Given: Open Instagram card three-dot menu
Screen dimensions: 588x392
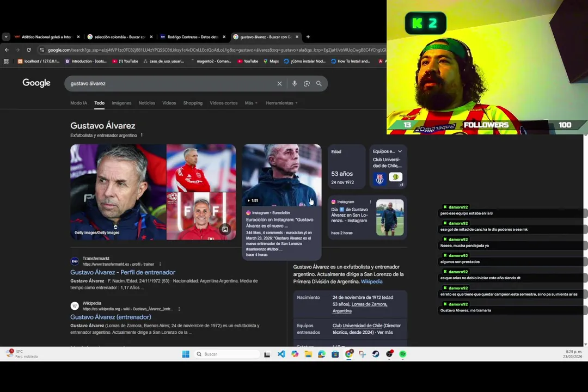Looking at the screenshot, I should 371,202.
